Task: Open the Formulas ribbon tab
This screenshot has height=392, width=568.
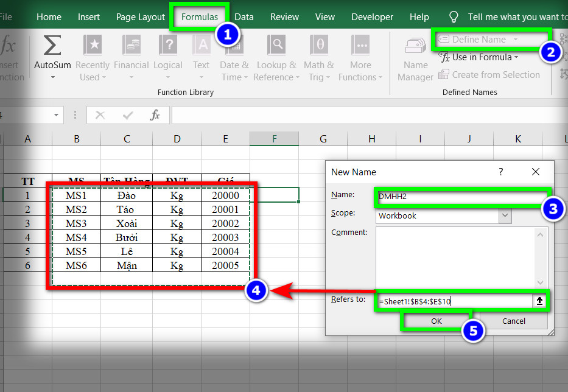Action: click(200, 16)
